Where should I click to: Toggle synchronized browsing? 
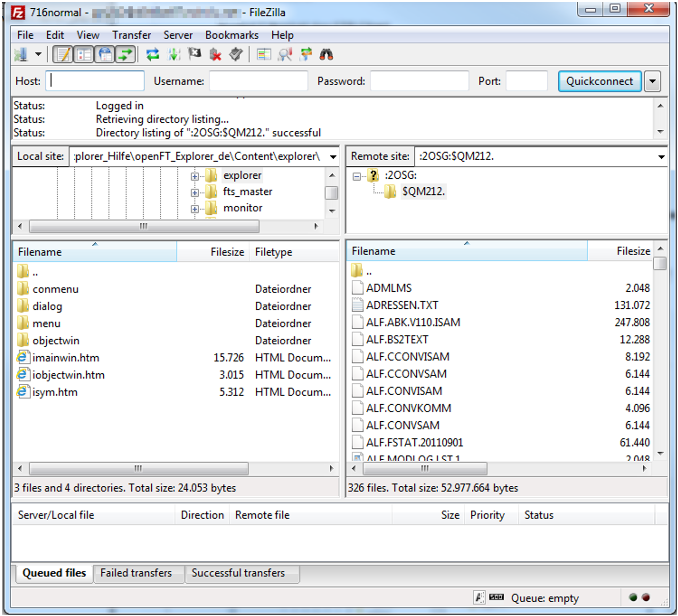tap(306, 55)
